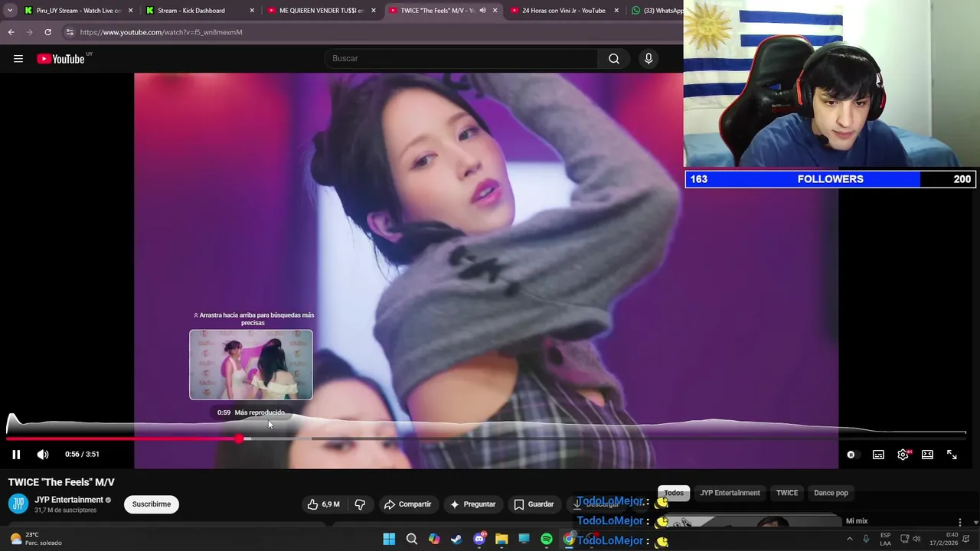Open the Mi mix three-dot options menu
The image size is (980, 551).
click(x=960, y=522)
